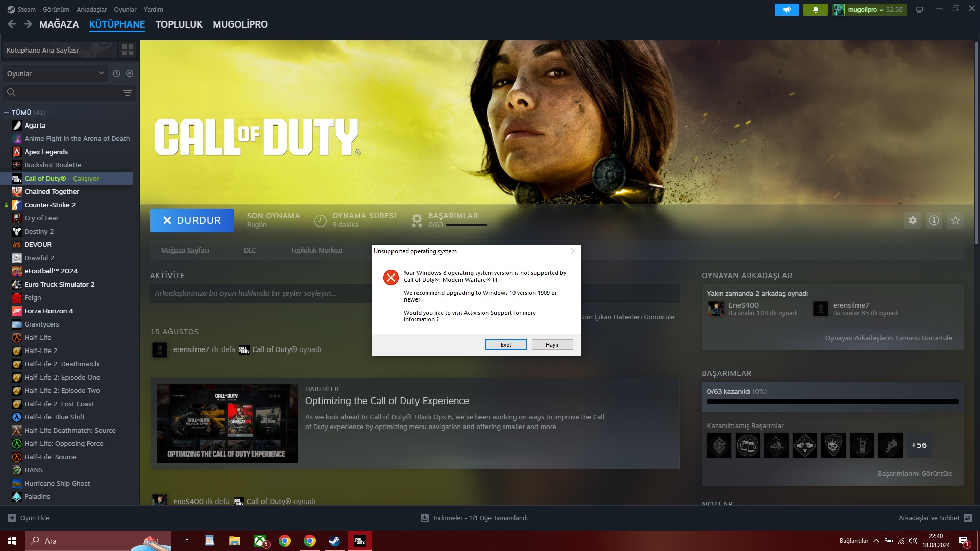Open the Arkadaşlar menu
Screen dimensions: 980x551
tap(92, 9)
